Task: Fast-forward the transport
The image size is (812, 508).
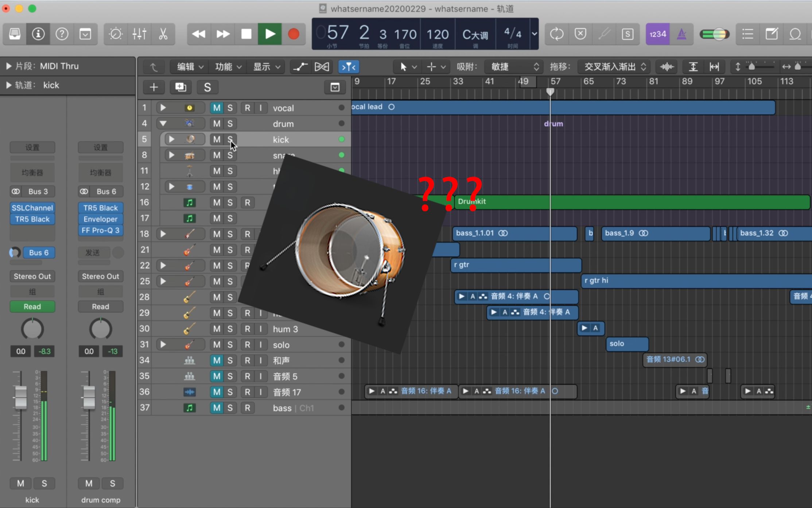Action: 222,34
